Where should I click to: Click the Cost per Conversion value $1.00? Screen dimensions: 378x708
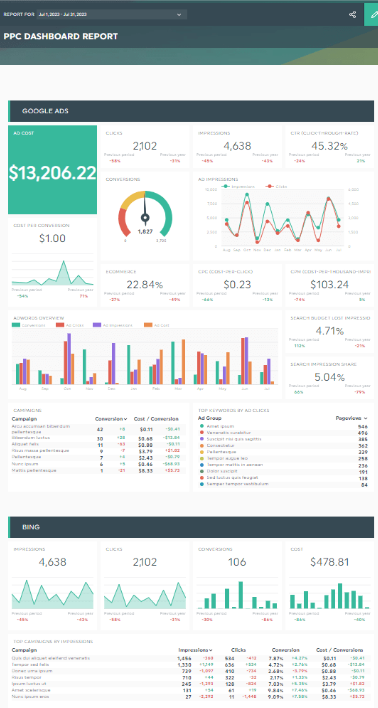click(x=52, y=238)
